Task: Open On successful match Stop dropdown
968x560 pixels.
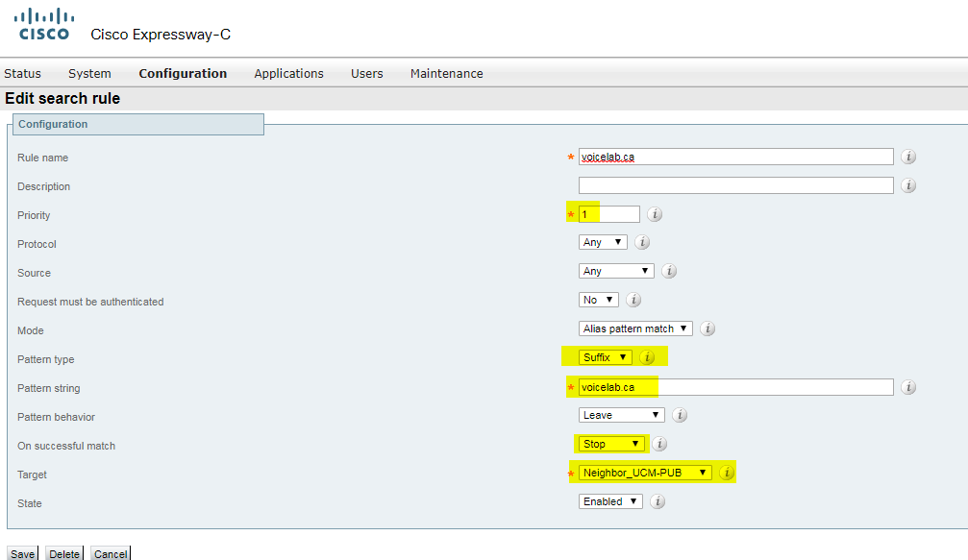Action: coord(611,444)
